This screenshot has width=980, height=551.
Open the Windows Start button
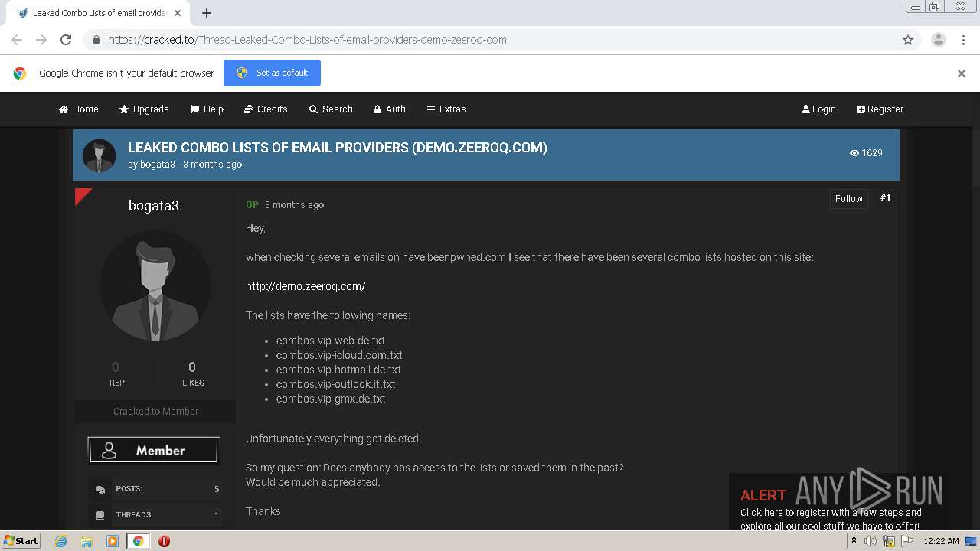[21, 540]
